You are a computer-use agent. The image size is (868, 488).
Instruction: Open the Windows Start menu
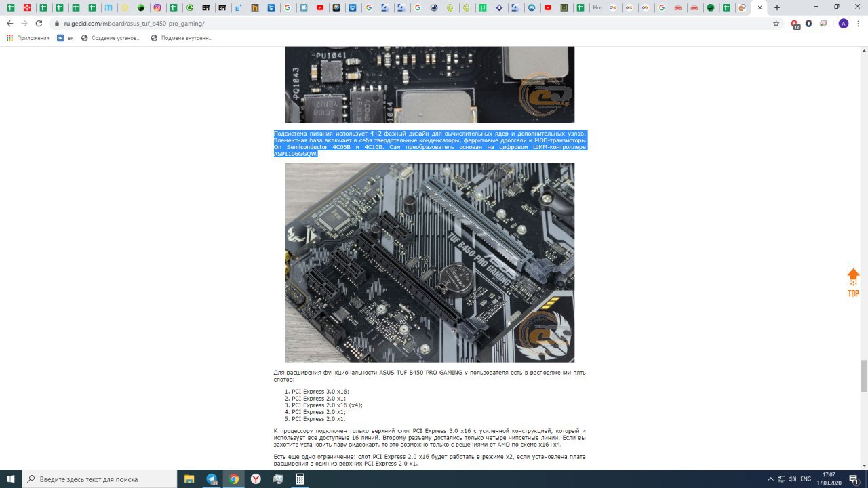click(10, 479)
